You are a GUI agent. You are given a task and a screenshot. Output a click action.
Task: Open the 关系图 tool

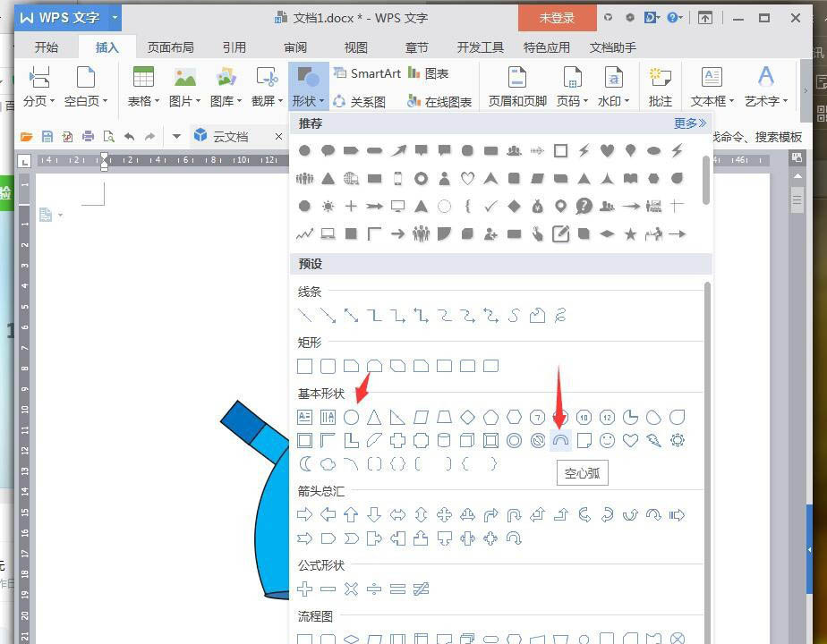(360, 101)
